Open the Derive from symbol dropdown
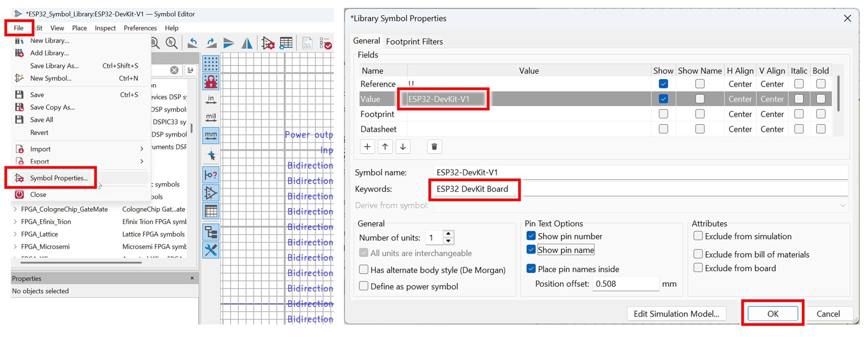Viewport: 868px width, 337px height. click(x=842, y=206)
